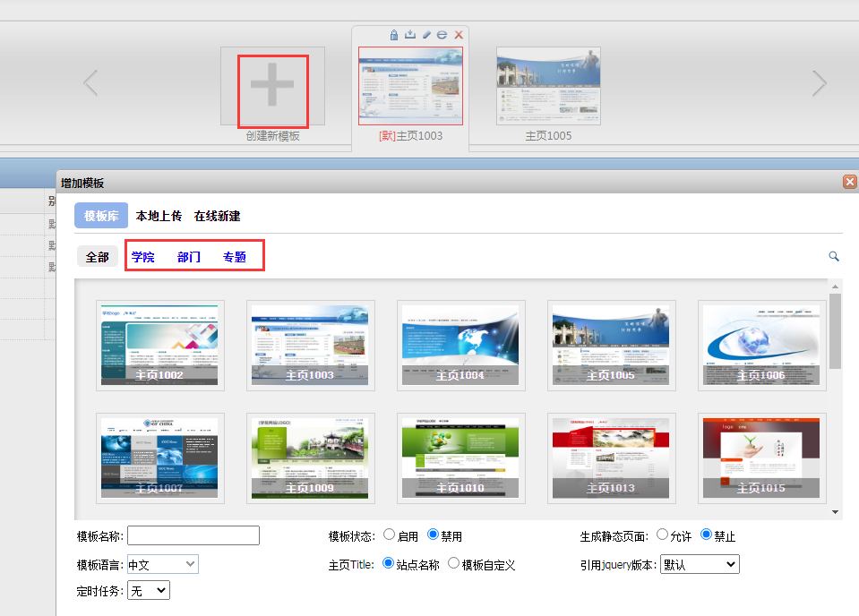Select 启用 for template status

390,535
